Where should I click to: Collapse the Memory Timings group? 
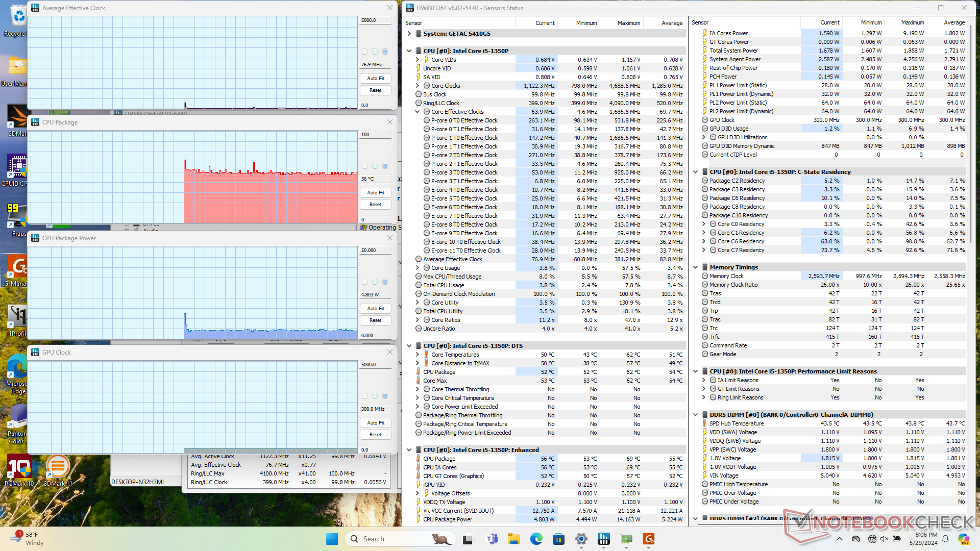pyautogui.click(x=696, y=267)
